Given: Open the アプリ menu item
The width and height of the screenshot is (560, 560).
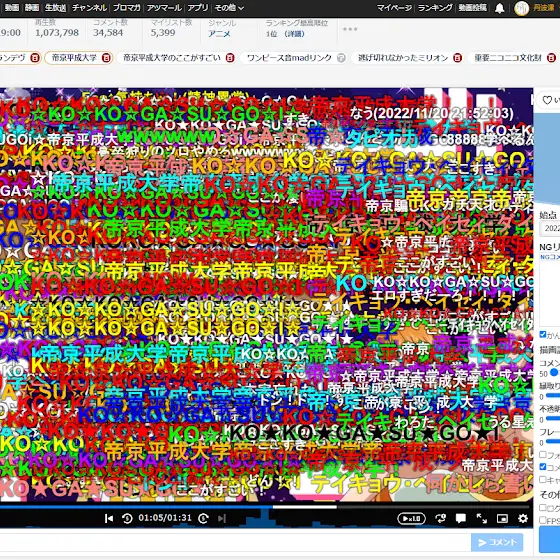Looking at the screenshot, I should (198, 8).
